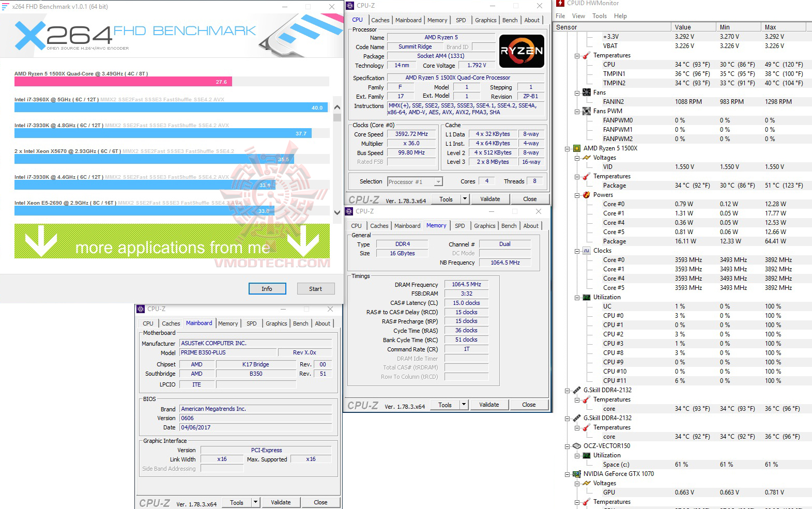Switch to SPD tab in Memory CPU-Z window
Screen dimensions: 812x509
pyautogui.click(x=460, y=226)
